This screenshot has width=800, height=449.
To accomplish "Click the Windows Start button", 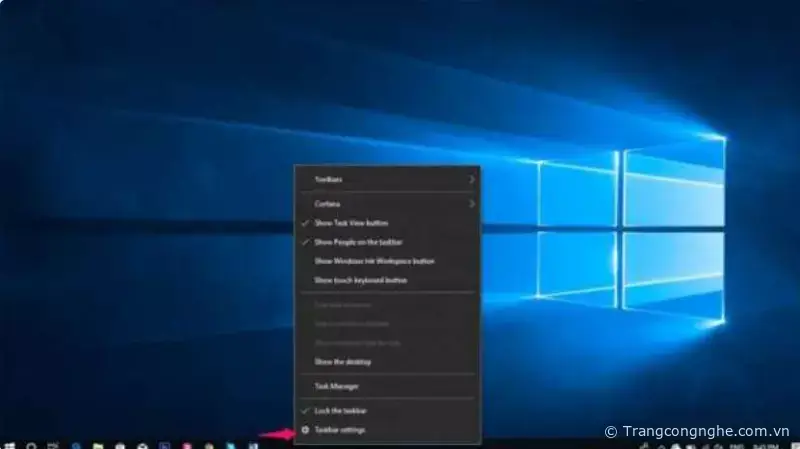I will click(x=9, y=444).
